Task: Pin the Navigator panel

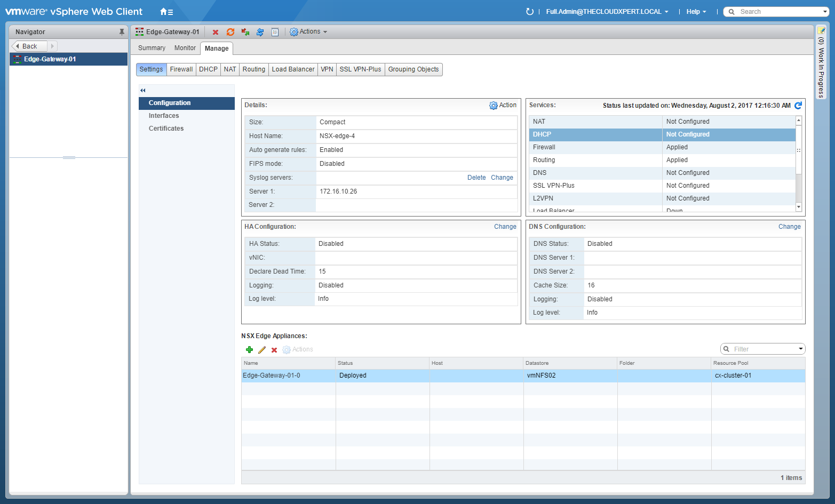Action: pos(122,32)
